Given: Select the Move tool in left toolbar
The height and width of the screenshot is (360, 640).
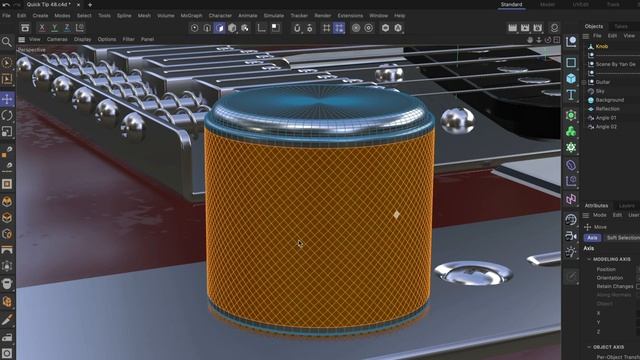Looking at the screenshot, I should click(x=7, y=99).
